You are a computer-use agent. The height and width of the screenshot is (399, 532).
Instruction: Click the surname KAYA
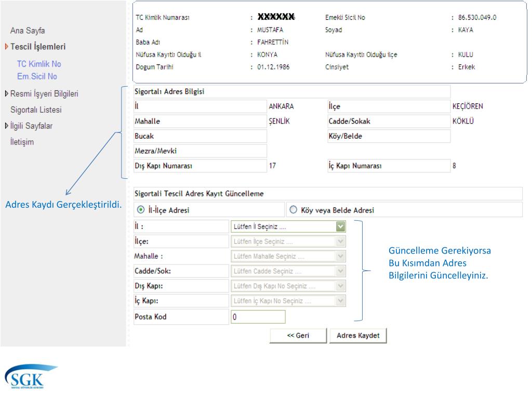[x=465, y=30]
